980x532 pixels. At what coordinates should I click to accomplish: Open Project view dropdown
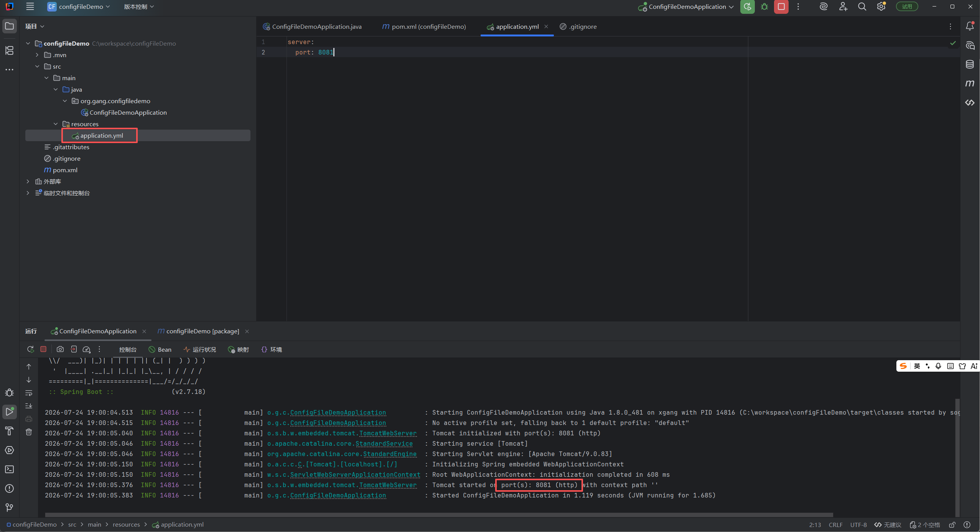pyautogui.click(x=35, y=26)
